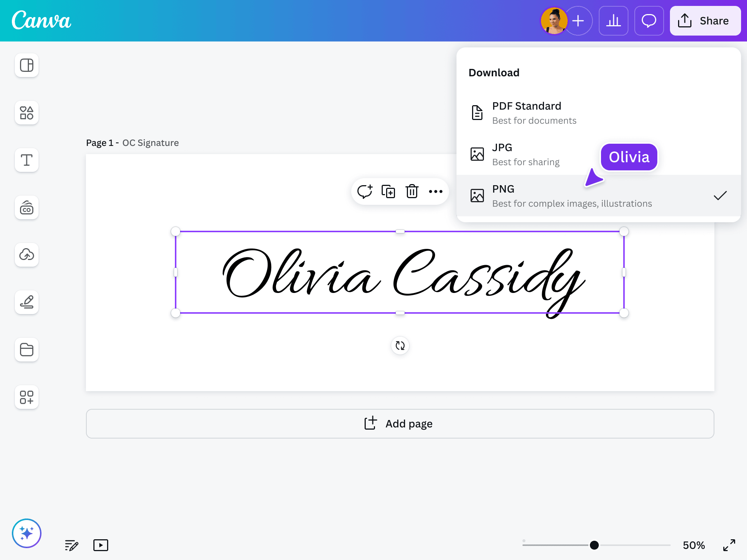
Task: Select the Draw tool
Action: click(x=26, y=302)
